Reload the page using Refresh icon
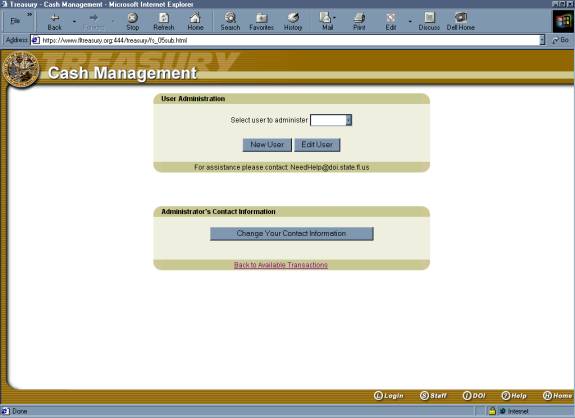Screen dimensions: 575x418 coord(164,22)
